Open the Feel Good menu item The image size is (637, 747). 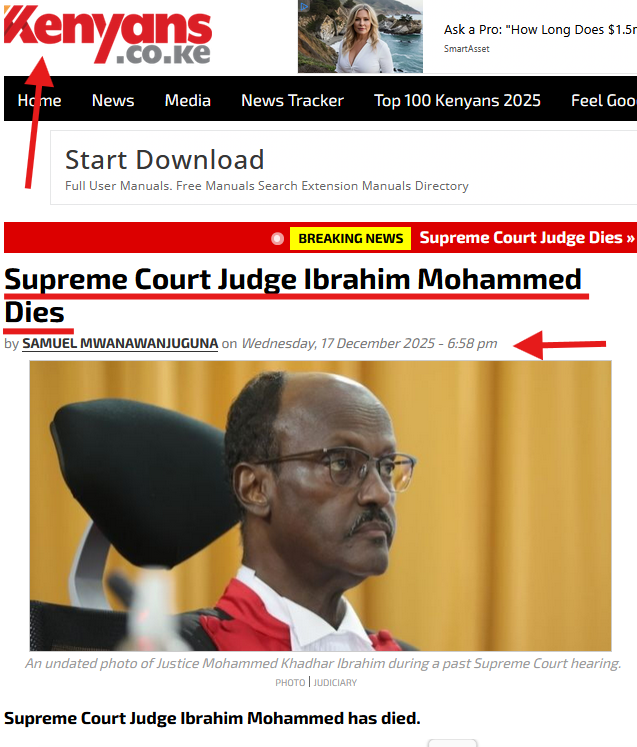click(604, 101)
